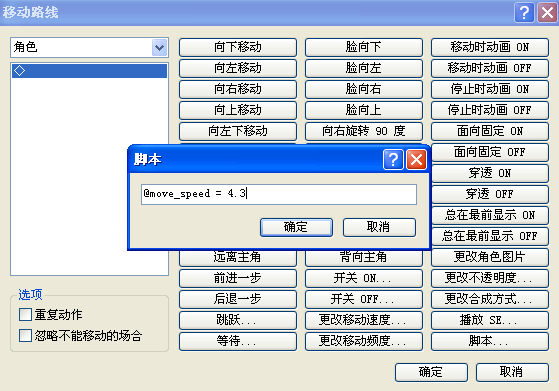Cancel the script dialog with 取消

pyautogui.click(x=379, y=227)
